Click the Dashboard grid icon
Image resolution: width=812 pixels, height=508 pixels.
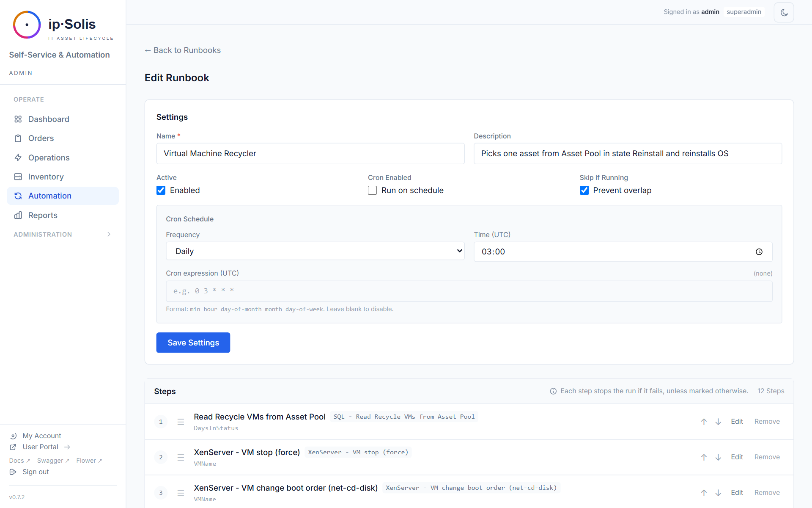pos(18,119)
